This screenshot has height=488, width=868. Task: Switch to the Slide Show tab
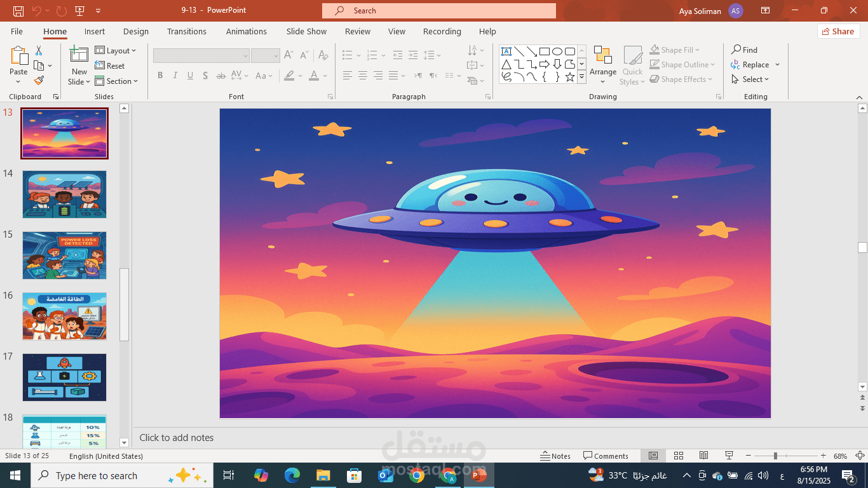click(306, 31)
